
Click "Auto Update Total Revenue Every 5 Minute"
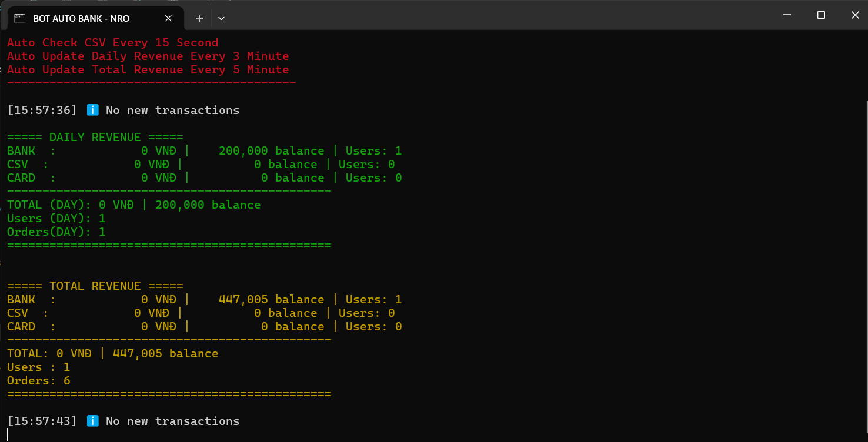click(x=148, y=70)
